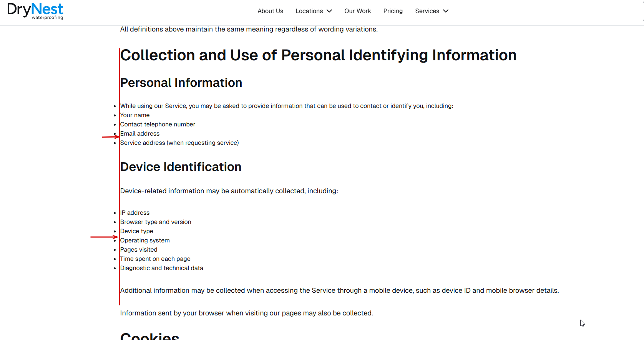Expand the Locations chevron arrow
The width and height of the screenshot is (644, 340).
[x=329, y=11]
